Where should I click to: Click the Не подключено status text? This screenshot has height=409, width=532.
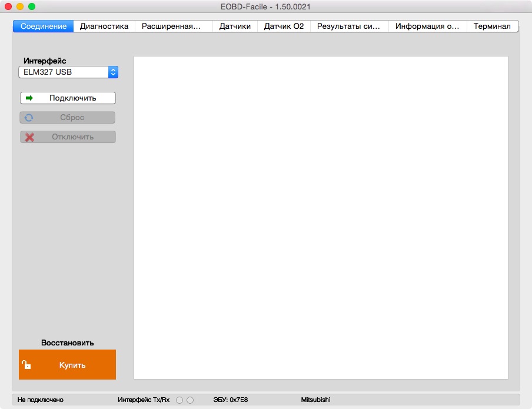coord(41,400)
